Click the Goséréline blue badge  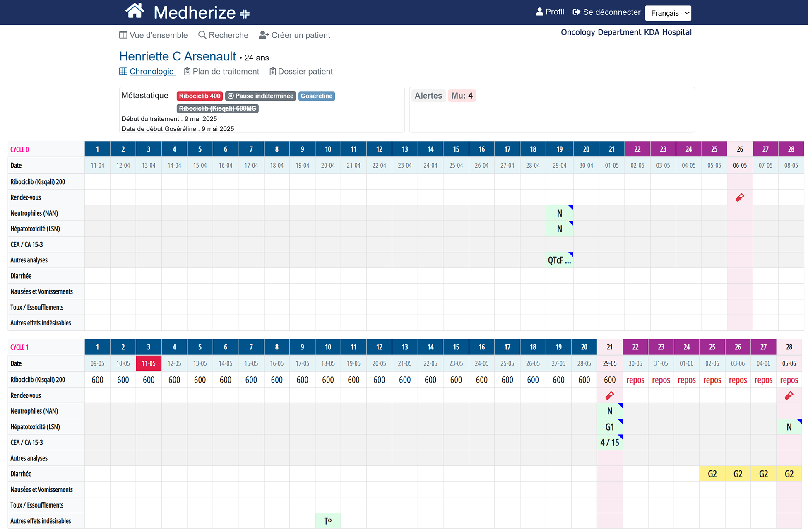316,96
